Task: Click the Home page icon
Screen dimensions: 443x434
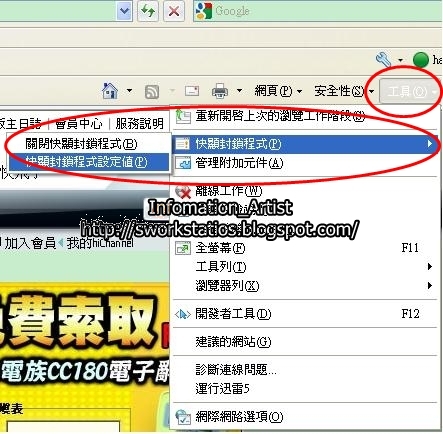Action: pos(110,90)
